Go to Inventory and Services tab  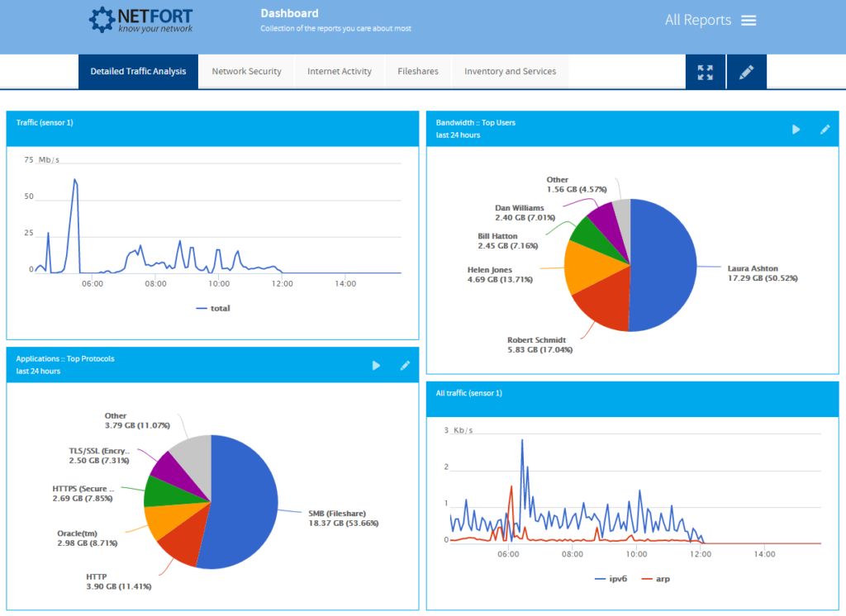[x=510, y=72]
